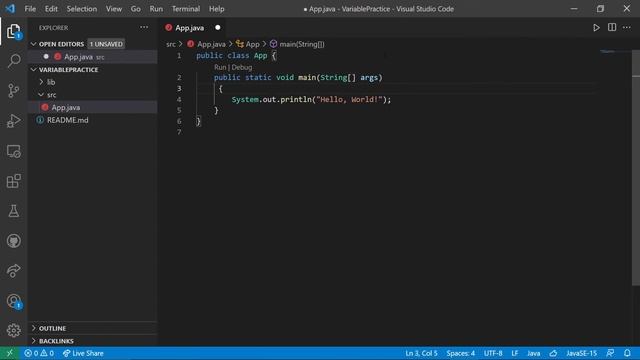Image resolution: width=640 pixels, height=360 pixels.
Task: Click the Debug code lens above main
Action: [242, 67]
